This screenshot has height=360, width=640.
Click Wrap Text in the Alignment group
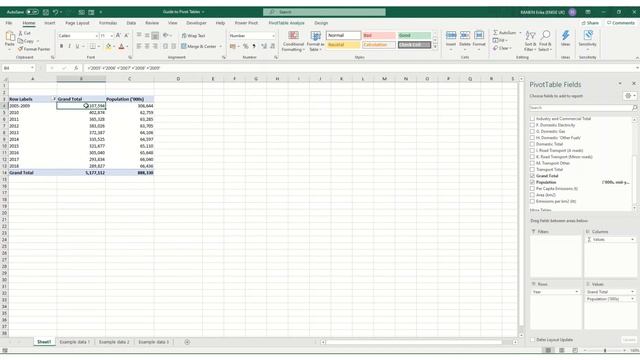[x=193, y=36]
